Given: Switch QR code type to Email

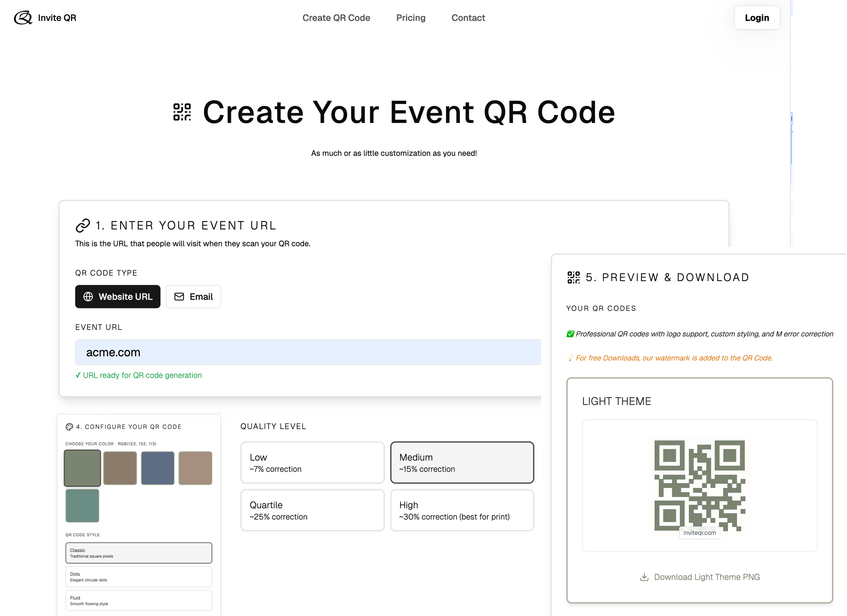Looking at the screenshot, I should click(193, 297).
